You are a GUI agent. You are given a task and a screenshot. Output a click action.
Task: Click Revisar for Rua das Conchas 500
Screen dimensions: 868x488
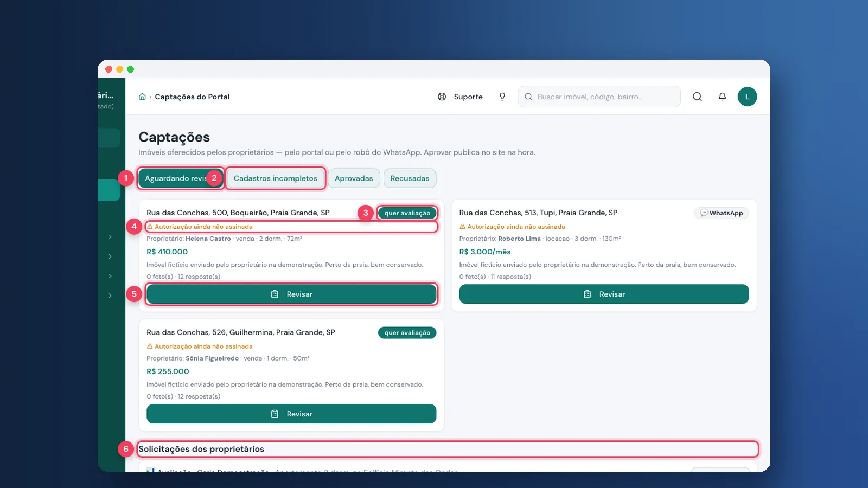(x=291, y=294)
